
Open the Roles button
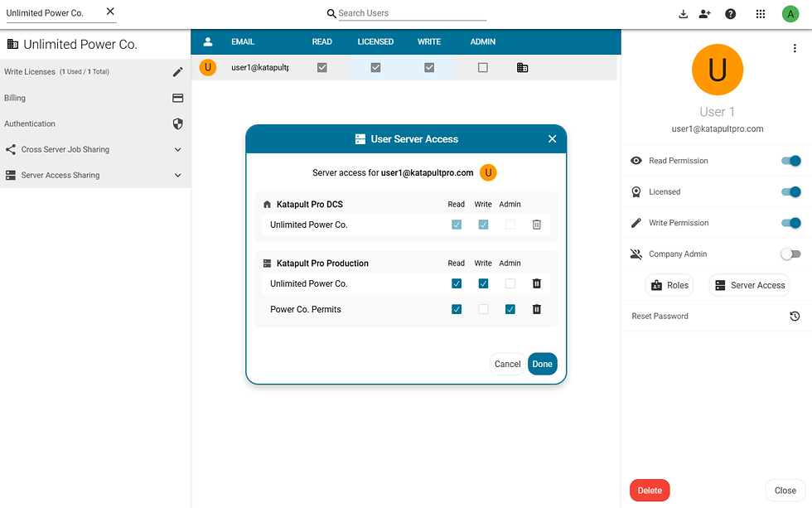669,285
